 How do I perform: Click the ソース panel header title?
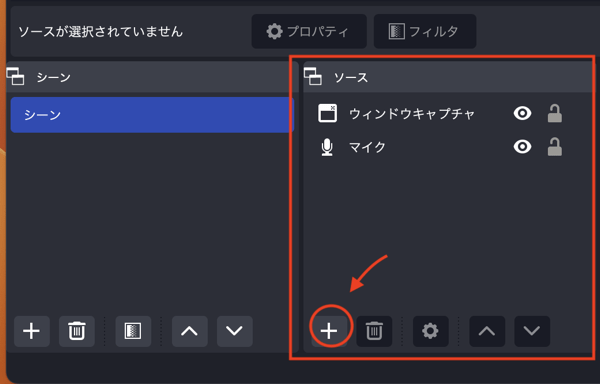point(351,77)
